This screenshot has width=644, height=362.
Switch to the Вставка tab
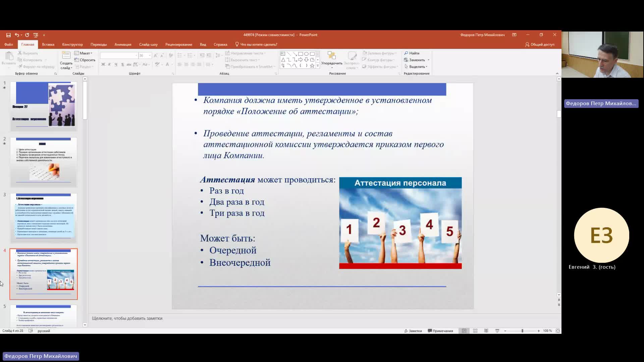pyautogui.click(x=48, y=44)
